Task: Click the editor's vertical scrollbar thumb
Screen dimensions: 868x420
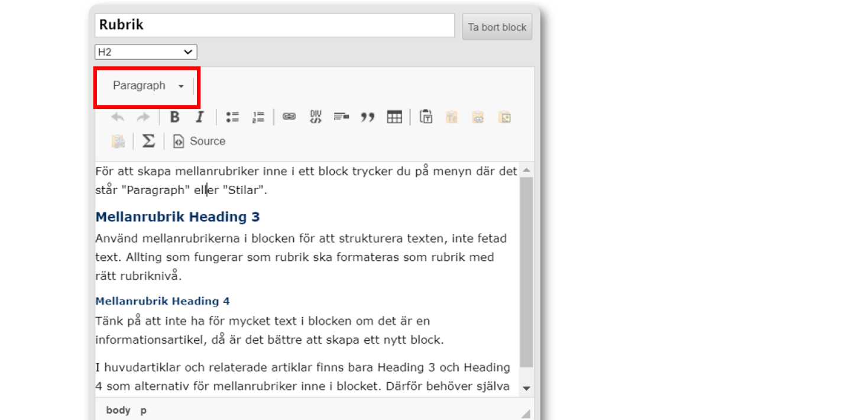Action: click(526, 272)
